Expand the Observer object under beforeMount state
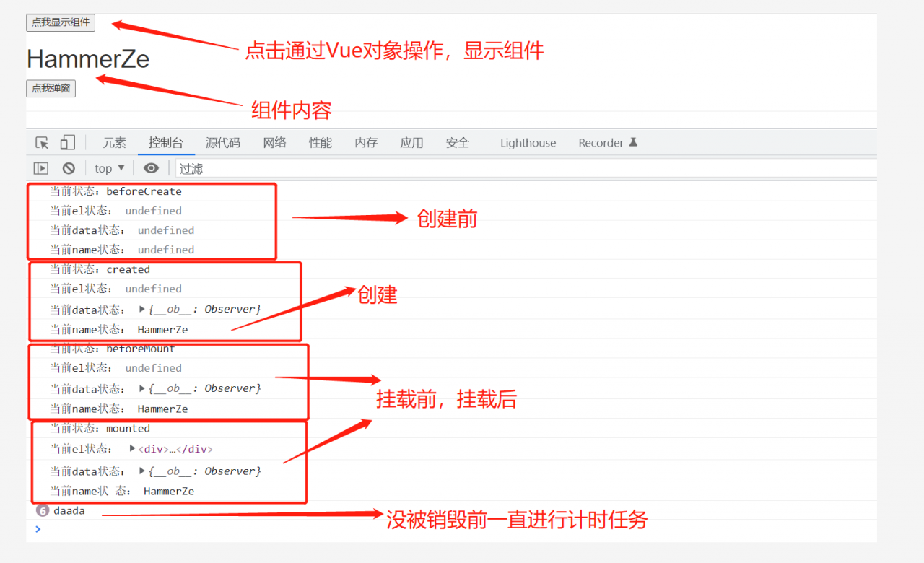Screen dimensions: 924x563 pos(142,388)
